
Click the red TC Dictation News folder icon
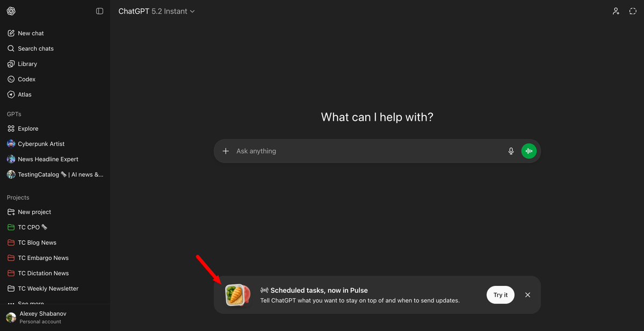coord(11,273)
